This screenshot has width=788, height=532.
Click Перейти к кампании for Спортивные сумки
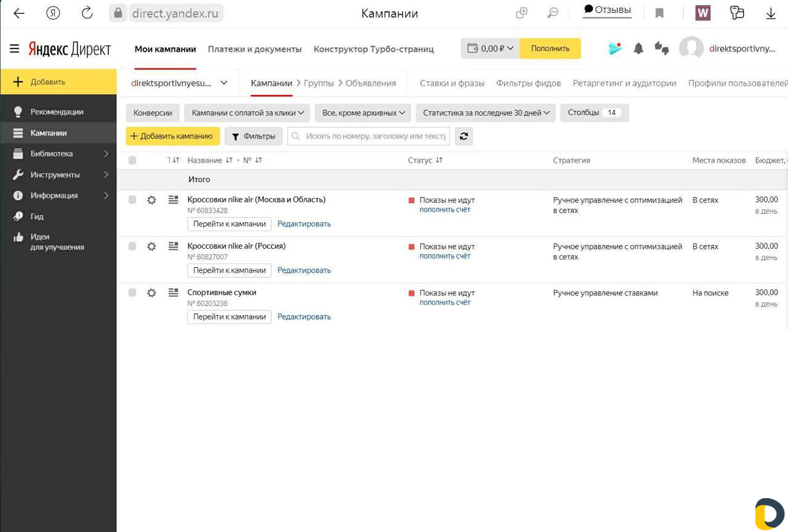tap(229, 316)
